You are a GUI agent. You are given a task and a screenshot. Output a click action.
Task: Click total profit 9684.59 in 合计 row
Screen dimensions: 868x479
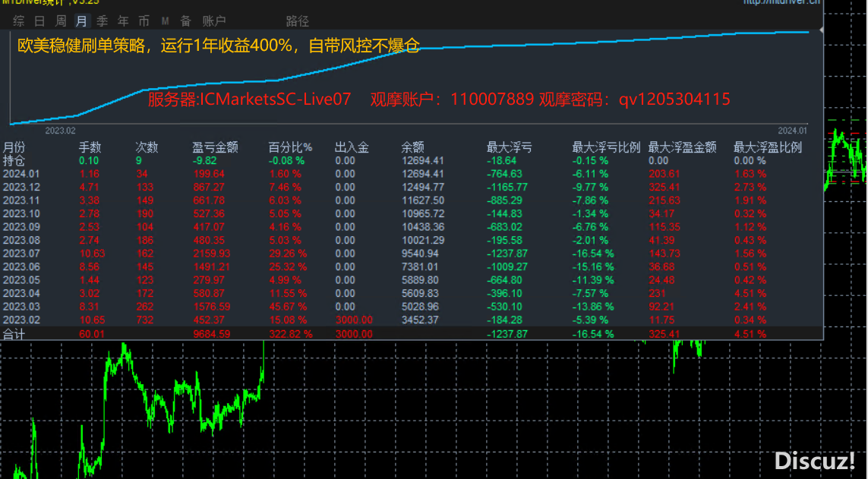[211, 334]
